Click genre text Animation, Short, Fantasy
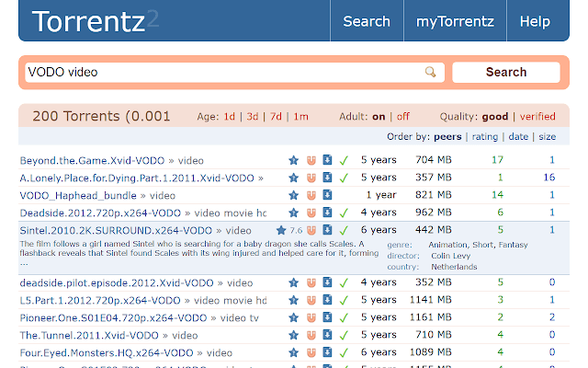This screenshot has width=588, height=368. [x=478, y=246]
